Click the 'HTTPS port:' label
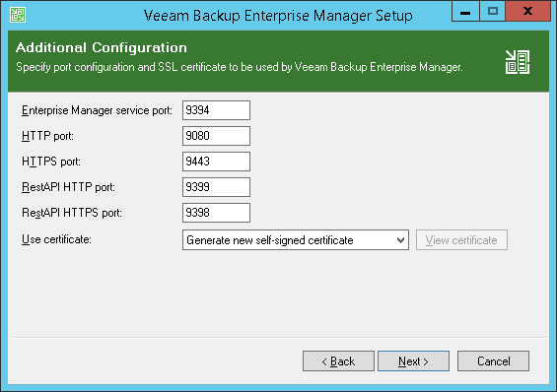This screenshot has width=557, height=392. (x=51, y=162)
